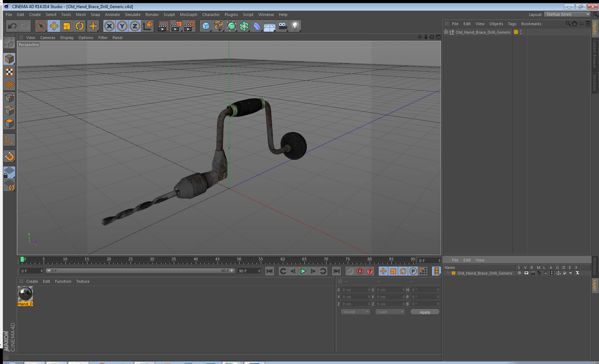This screenshot has height=364, width=599.
Task: Open the Layers side tab
Action: [595, 285]
